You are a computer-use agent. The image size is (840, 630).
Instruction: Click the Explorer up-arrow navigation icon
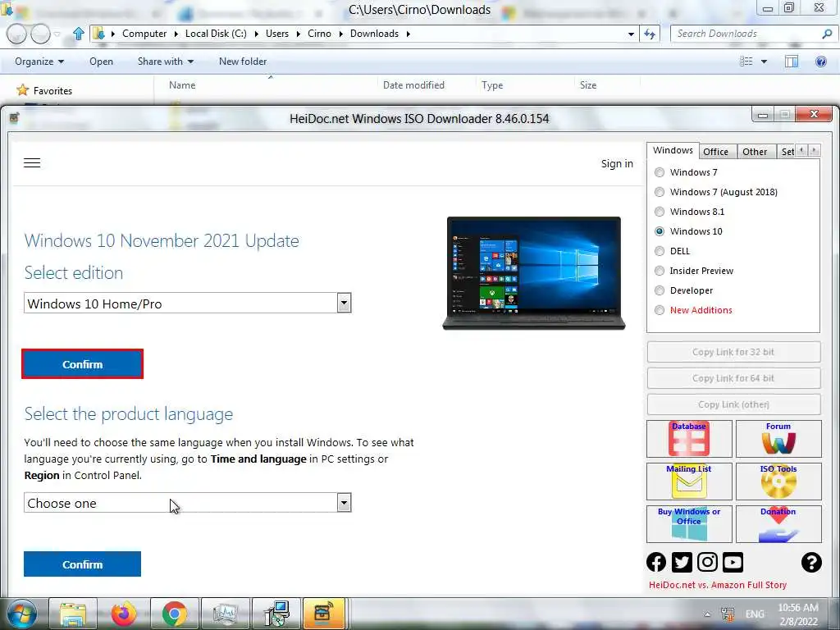(79, 34)
